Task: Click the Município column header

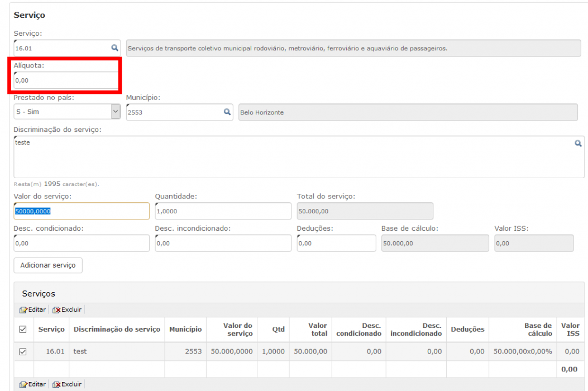Action: pos(185,329)
